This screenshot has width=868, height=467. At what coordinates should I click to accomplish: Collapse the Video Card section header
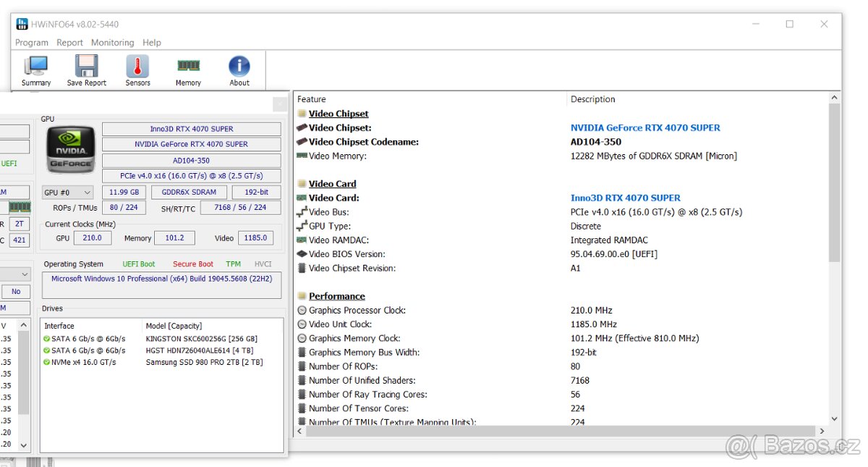[332, 184]
